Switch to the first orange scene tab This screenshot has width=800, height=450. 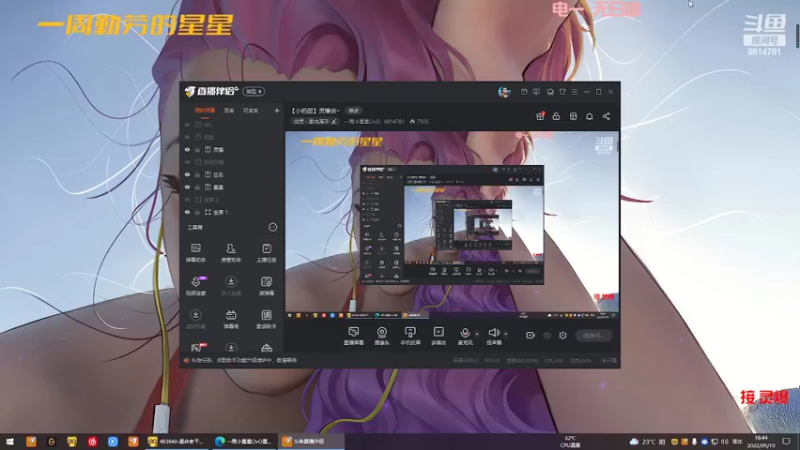pos(205,110)
